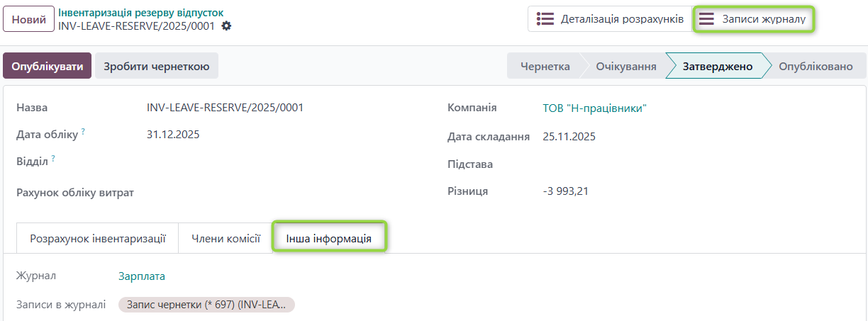Image resolution: width=868 pixels, height=321 pixels.
Task: Open the Зарплата journal link
Action: [x=142, y=276]
